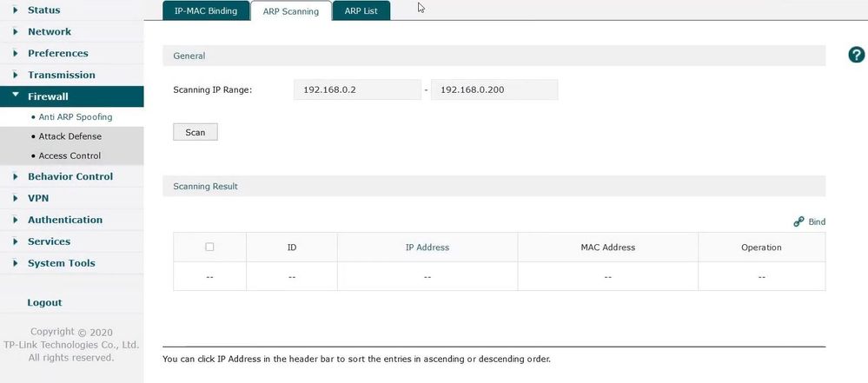Select the Network sidebar label

[x=50, y=31]
